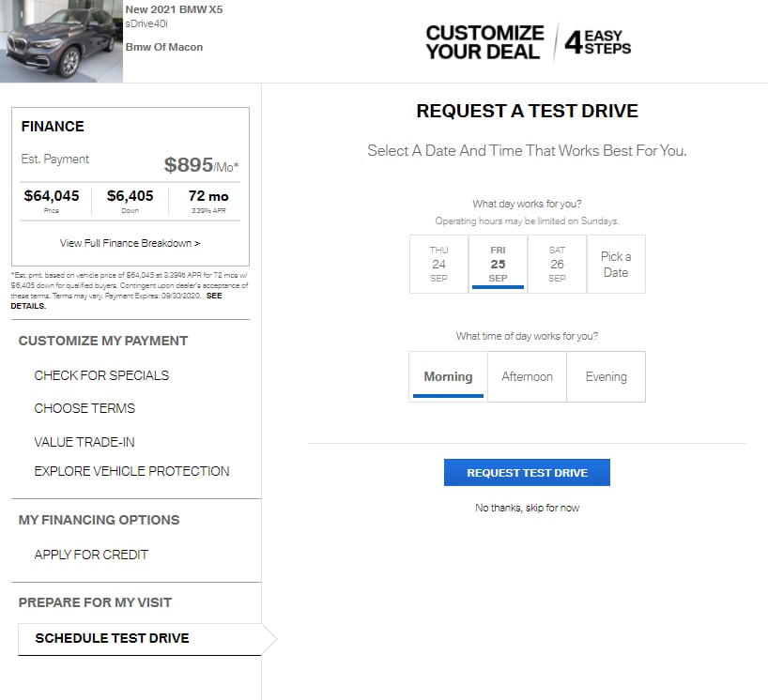Choose the Afternoon time slot
Viewport: 768px width, 700px height.
tap(527, 377)
